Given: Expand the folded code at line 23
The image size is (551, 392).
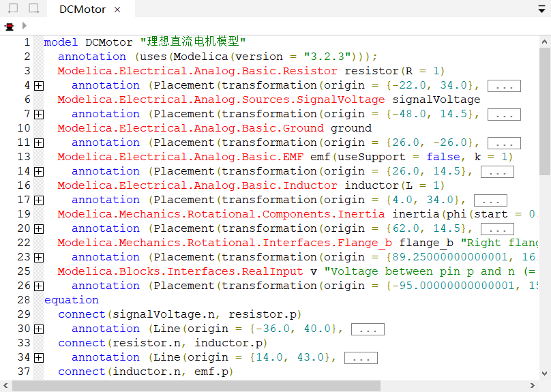Looking at the screenshot, I should pos(39,258).
